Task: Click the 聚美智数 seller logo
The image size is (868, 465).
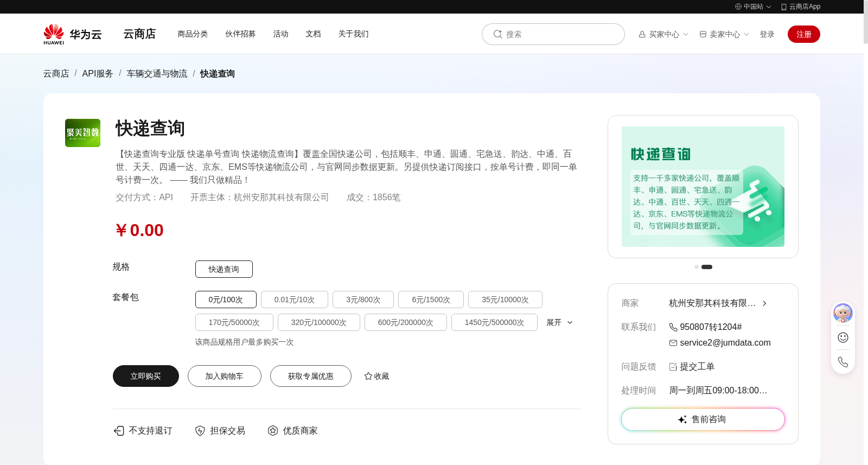Action: [82, 133]
